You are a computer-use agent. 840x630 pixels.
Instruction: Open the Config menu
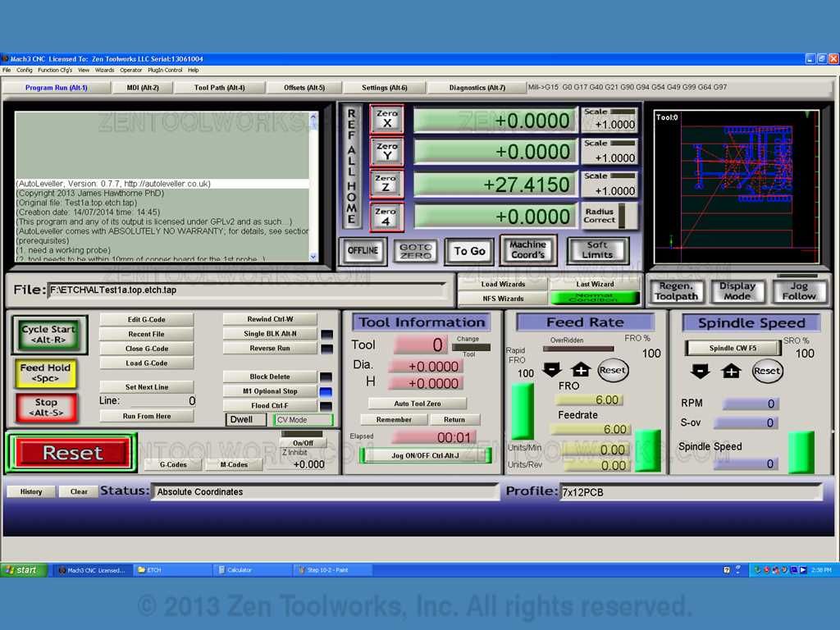tap(25, 71)
